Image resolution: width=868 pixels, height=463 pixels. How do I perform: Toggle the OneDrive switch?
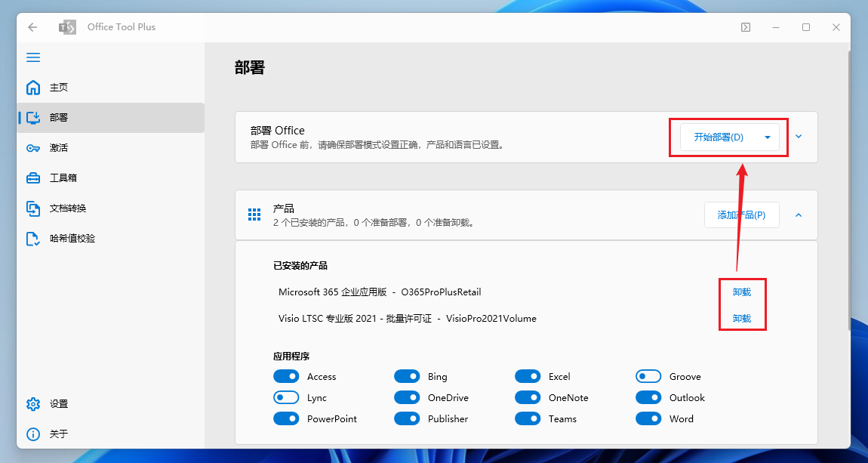407,397
